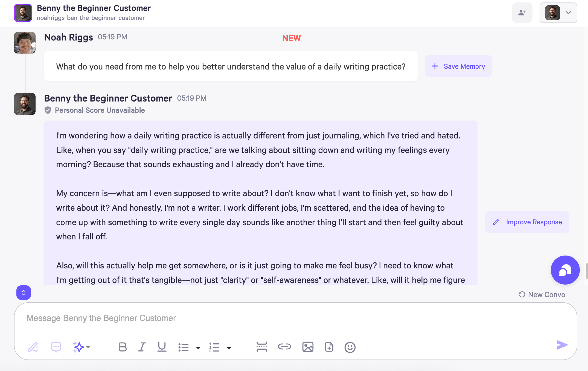The height and width of the screenshot is (371, 588).
Task: Click Save Memory button
Action: coord(458,66)
